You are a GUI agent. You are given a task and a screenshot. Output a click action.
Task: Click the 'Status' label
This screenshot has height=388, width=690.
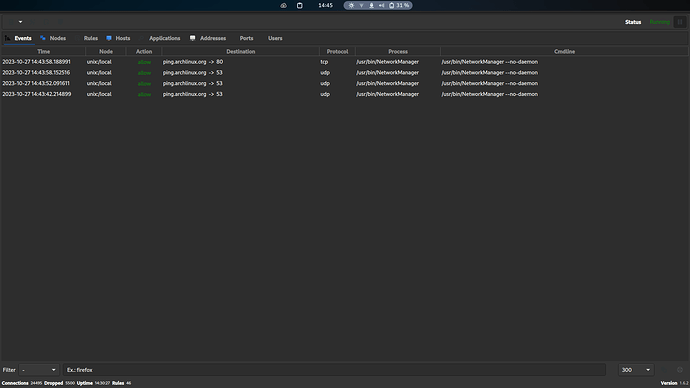pos(633,22)
